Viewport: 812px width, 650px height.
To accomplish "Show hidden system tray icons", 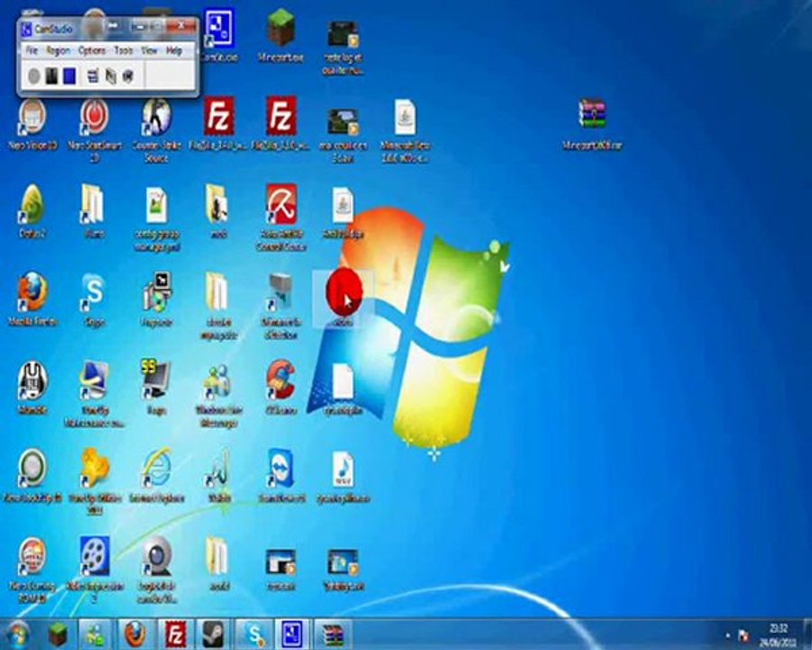I will pos(727,636).
